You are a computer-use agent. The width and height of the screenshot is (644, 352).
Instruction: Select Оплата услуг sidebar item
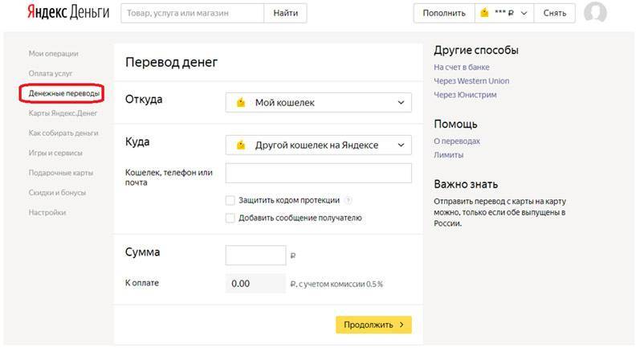pyautogui.click(x=51, y=73)
